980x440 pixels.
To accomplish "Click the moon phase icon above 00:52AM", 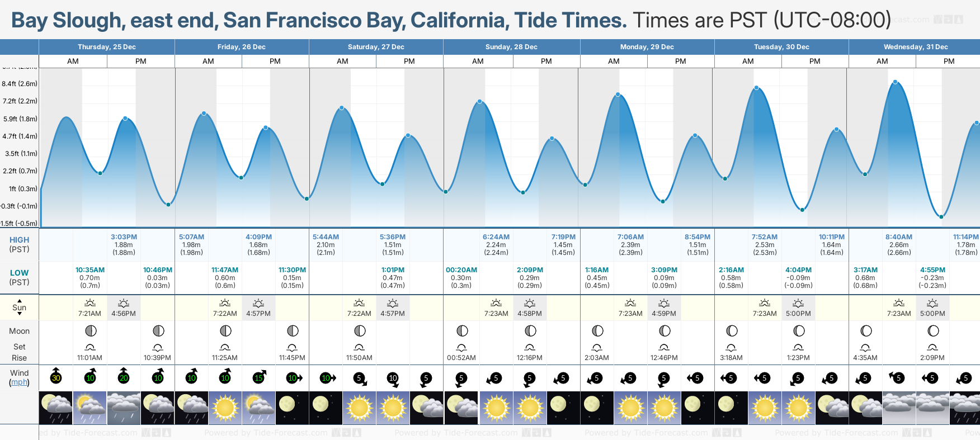I will pyautogui.click(x=461, y=331).
